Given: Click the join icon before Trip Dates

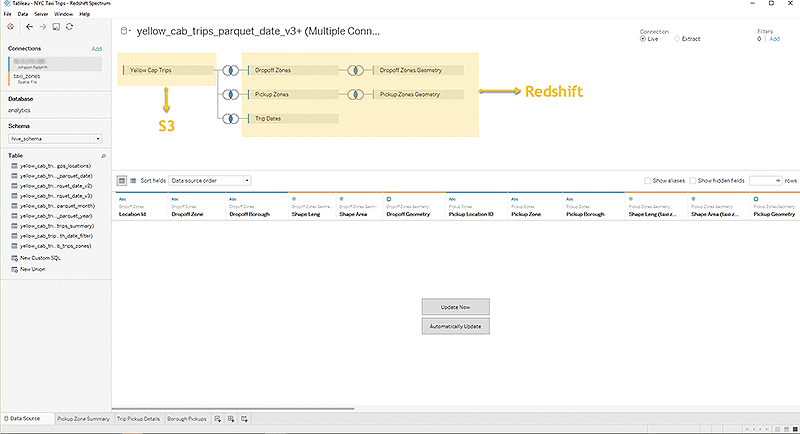Looking at the screenshot, I should point(231,118).
